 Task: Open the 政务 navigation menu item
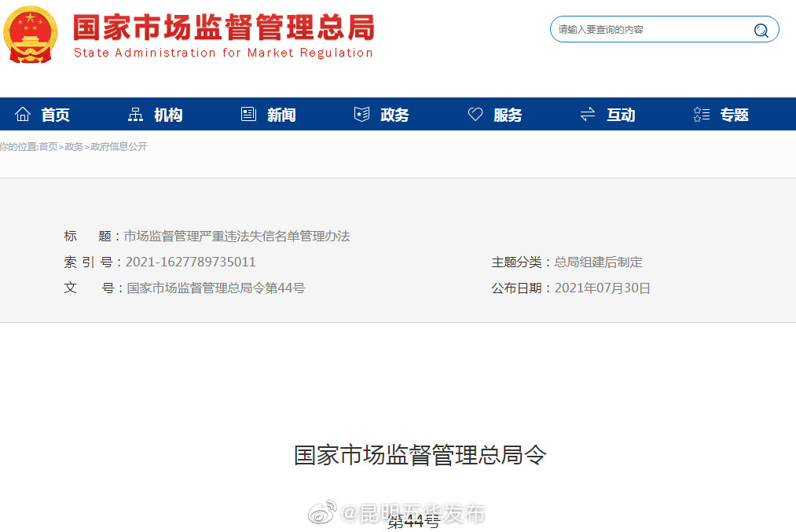tap(394, 114)
